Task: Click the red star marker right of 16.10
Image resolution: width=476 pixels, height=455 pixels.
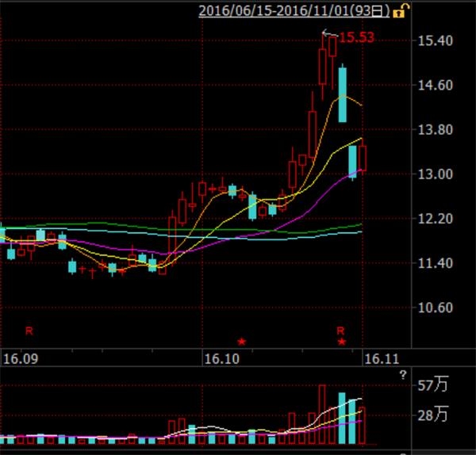Action: [242, 342]
